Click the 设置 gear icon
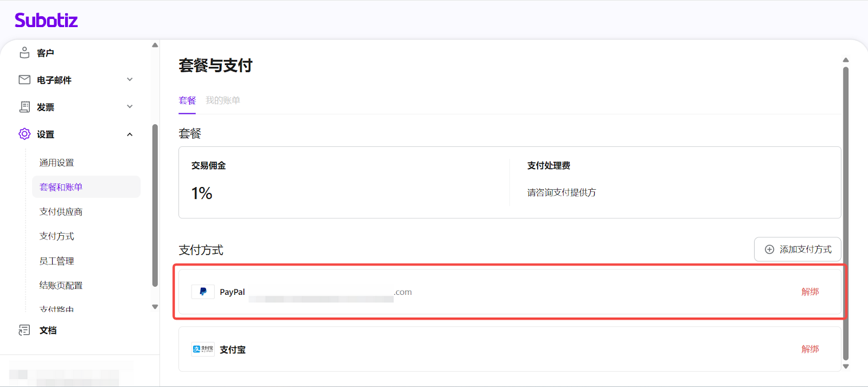The image size is (868, 387). 24,134
